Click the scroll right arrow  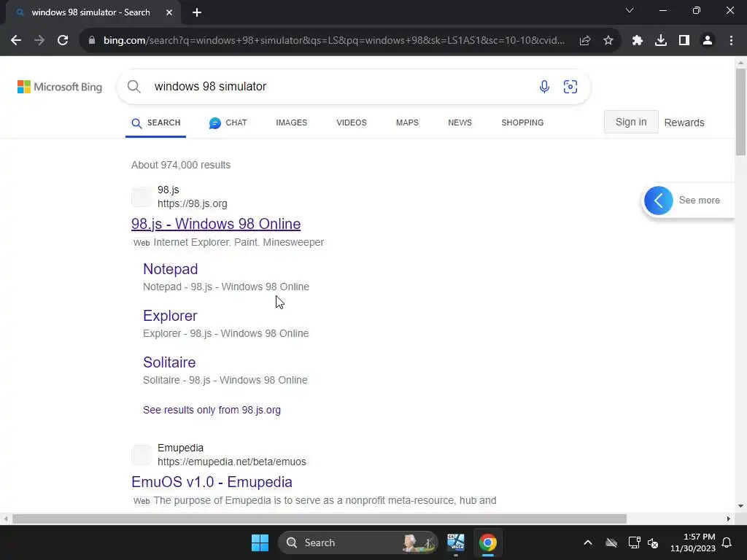[x=729, y=518]
